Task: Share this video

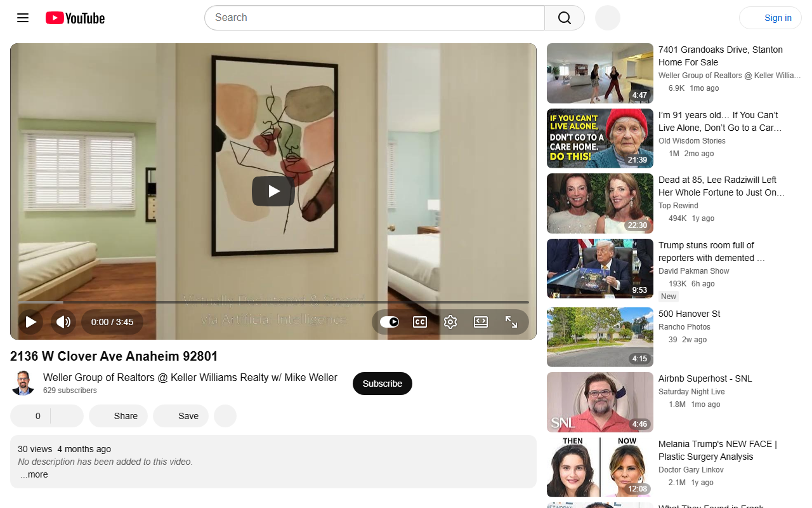Action: click(118, 416)
